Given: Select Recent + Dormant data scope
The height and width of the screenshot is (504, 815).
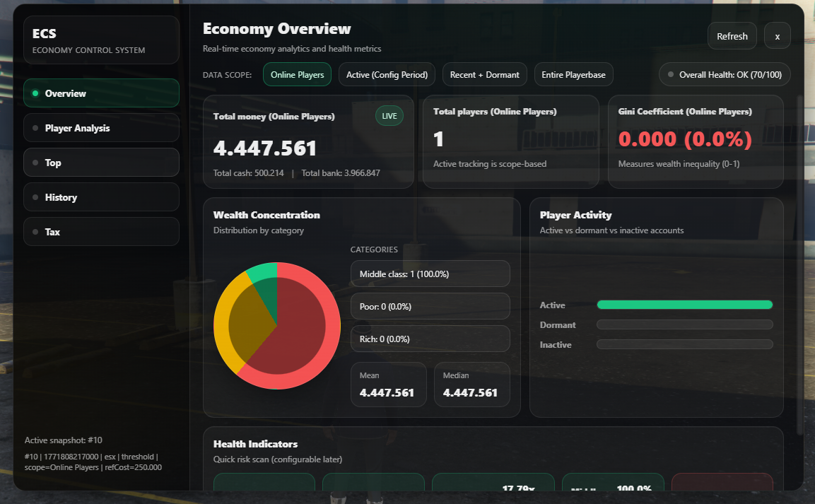Looking at the screenshot, I should pos(484,74).
